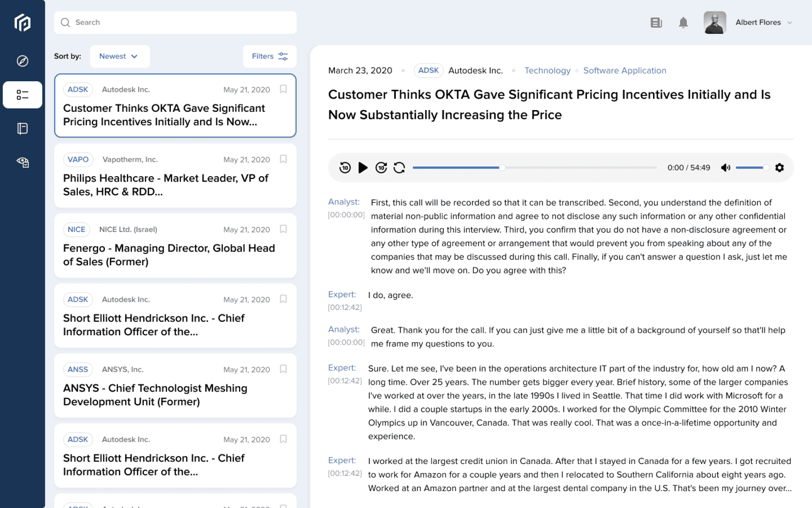Focus the Search input field
The height and width of the screenshot is (508, 812).
(x=175, y=22)
